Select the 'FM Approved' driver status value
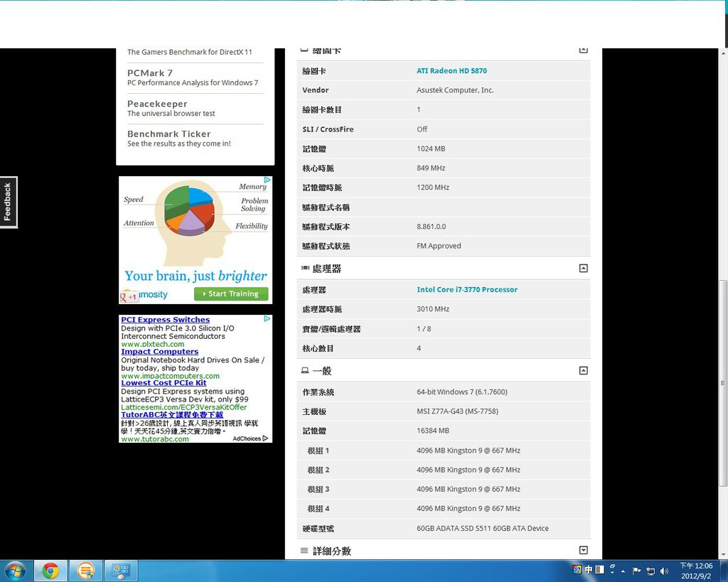This screenshot has width=728, height=582. tap(439, 246)
